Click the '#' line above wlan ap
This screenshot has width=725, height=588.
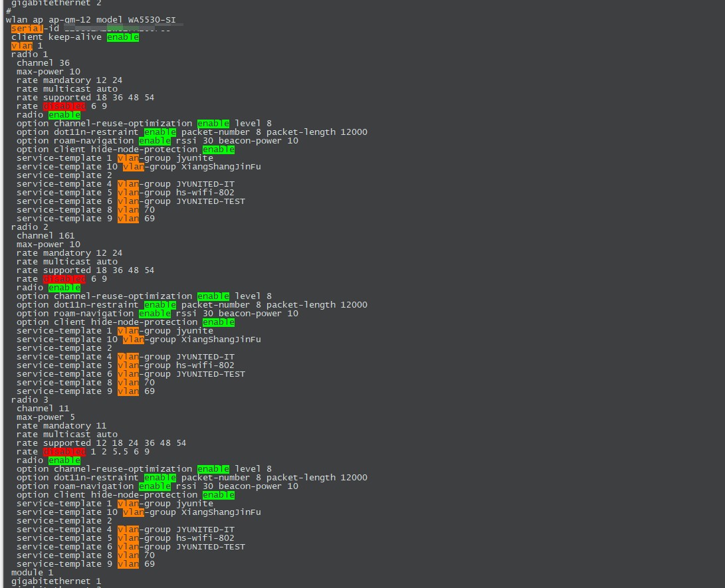tap(8, 11)
